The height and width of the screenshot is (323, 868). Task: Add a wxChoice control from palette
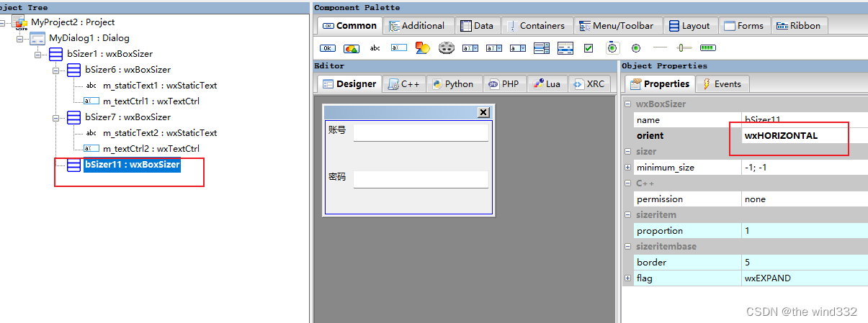517,48
